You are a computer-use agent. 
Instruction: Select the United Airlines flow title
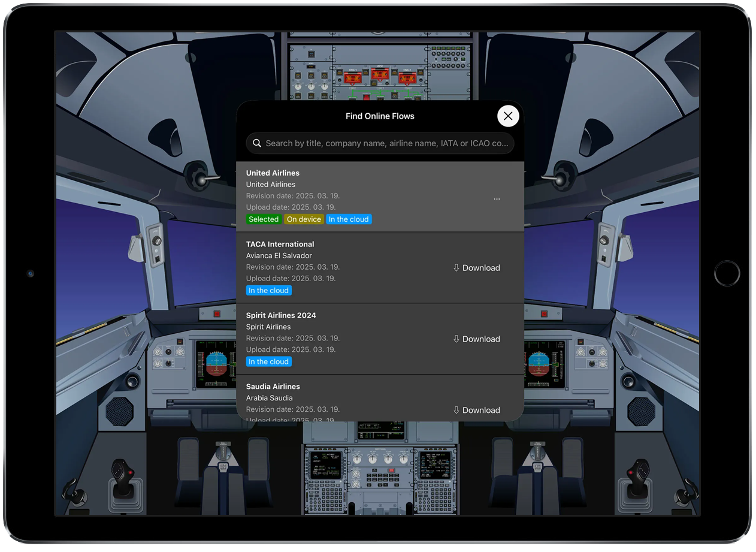[x=273, y=173]
